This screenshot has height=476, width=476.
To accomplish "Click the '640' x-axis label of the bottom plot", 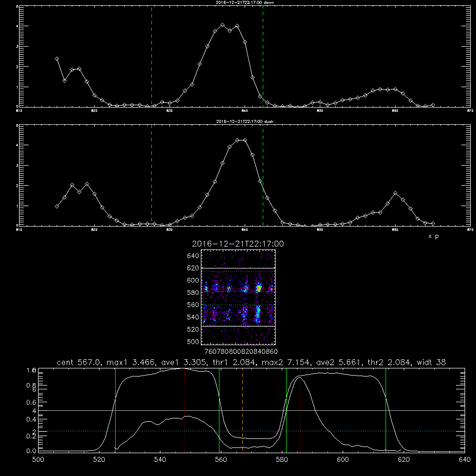I will point(465,460).
